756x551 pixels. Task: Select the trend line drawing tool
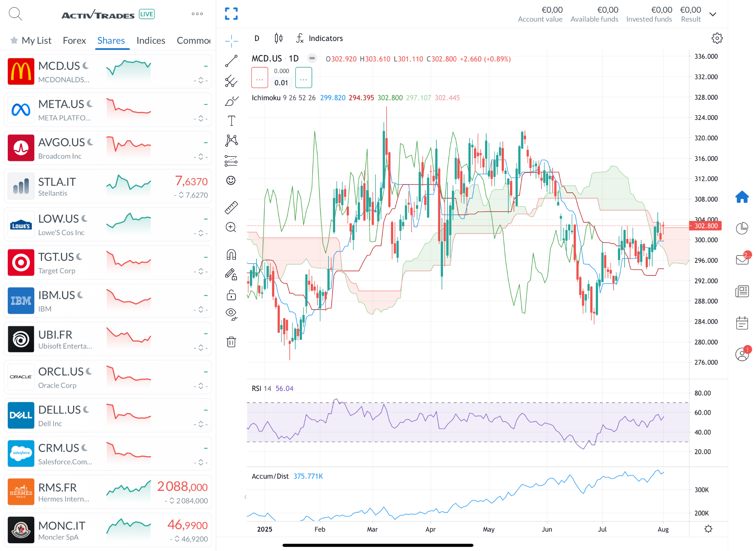[x=231, y=61]
